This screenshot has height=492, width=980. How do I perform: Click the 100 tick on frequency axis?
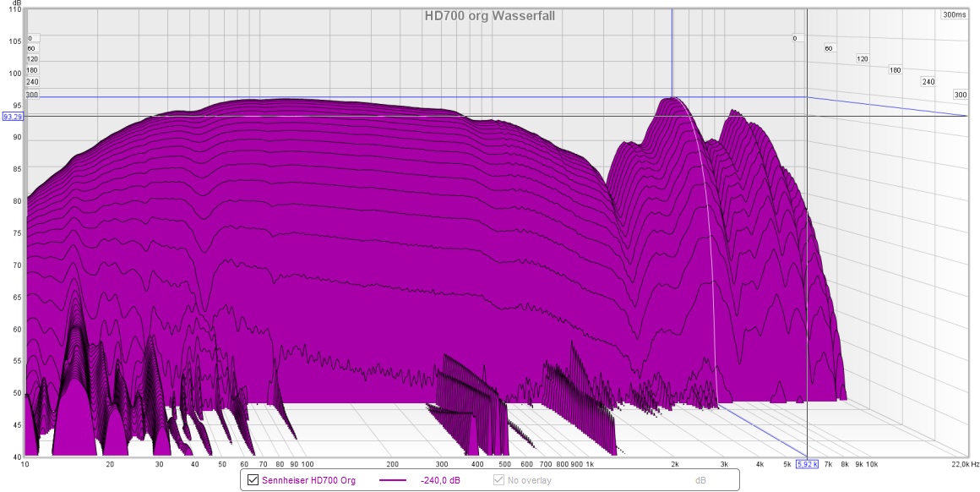click(308, 464)
